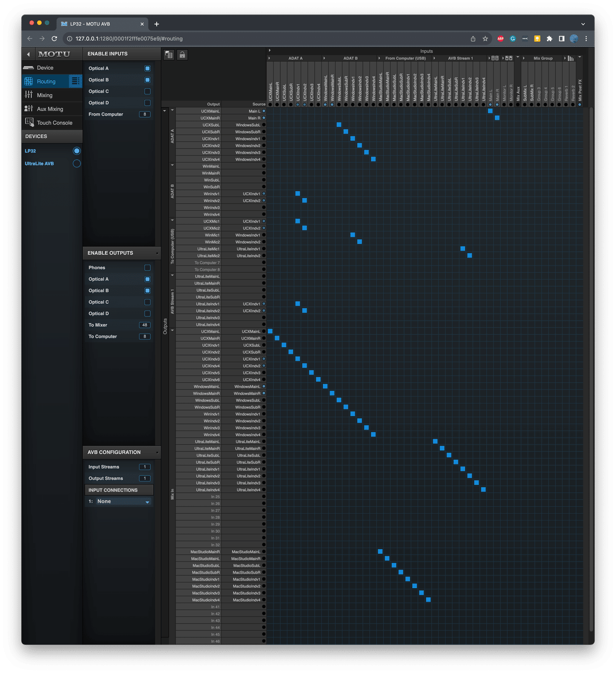The width and height of the screenshot is (616, 673).
Task: Collapse the Inputs header triangle
Action: click(x=269, y=50)
